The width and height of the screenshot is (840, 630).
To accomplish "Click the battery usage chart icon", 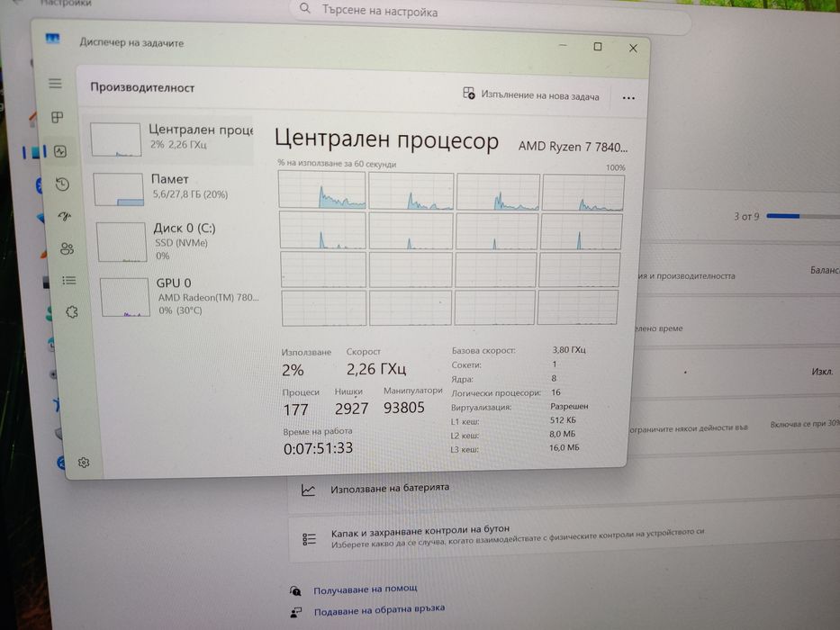I will pos(308,490).
